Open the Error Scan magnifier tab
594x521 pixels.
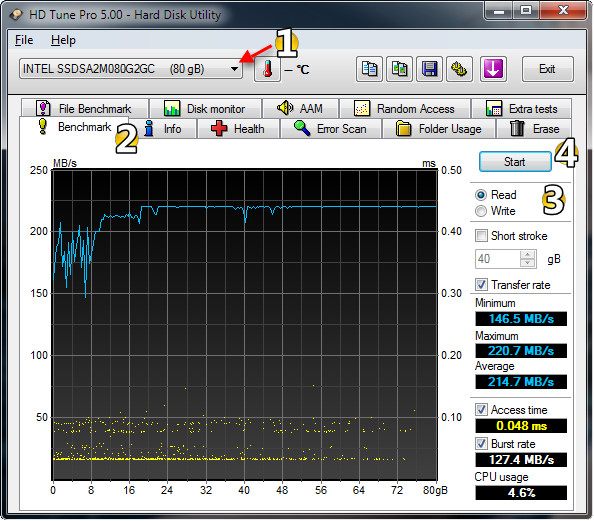330,129
